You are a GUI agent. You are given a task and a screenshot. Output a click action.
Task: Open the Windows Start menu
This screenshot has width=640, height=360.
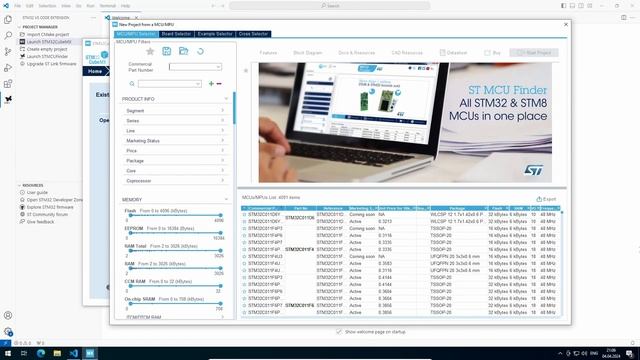tap(8, 353)
